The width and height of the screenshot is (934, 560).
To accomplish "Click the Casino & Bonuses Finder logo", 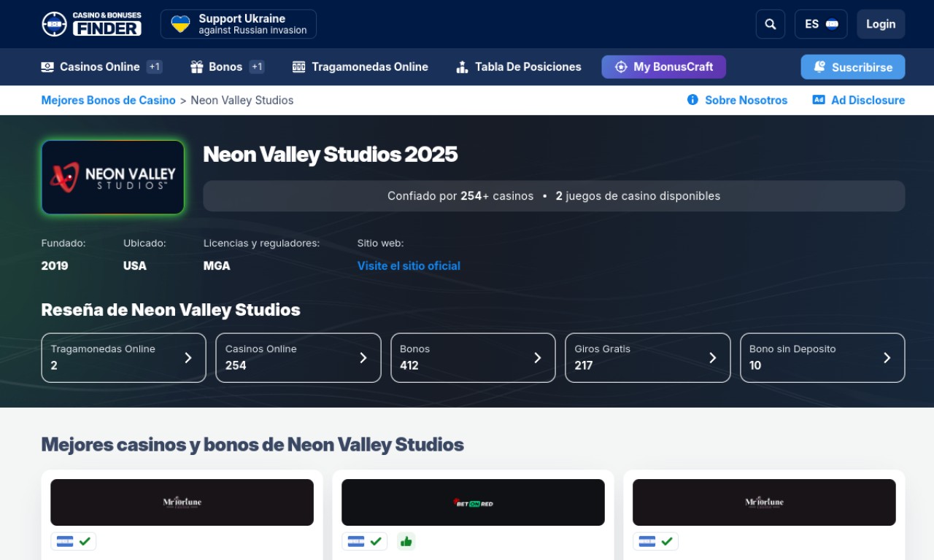I will click(91, 24).
